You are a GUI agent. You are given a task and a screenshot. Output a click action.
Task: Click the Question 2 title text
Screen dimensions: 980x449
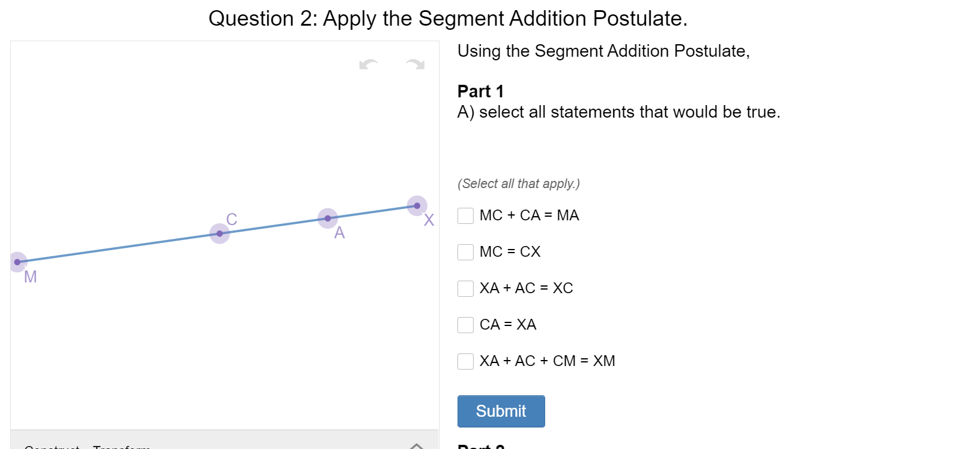449,19
